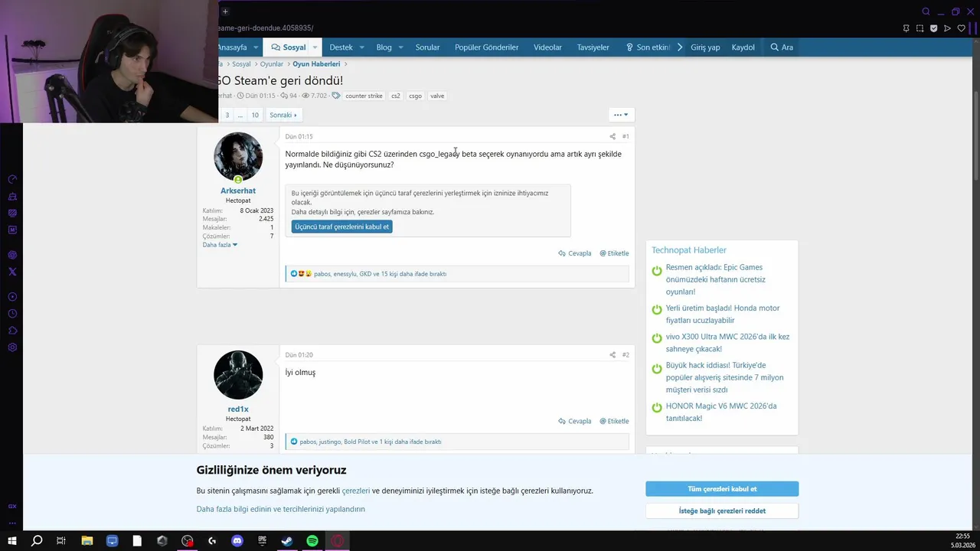Image resolution: width=980 pixels, height=551 pixels.
Task: Click the red1x username link
Action: click(x=238, y=409)
